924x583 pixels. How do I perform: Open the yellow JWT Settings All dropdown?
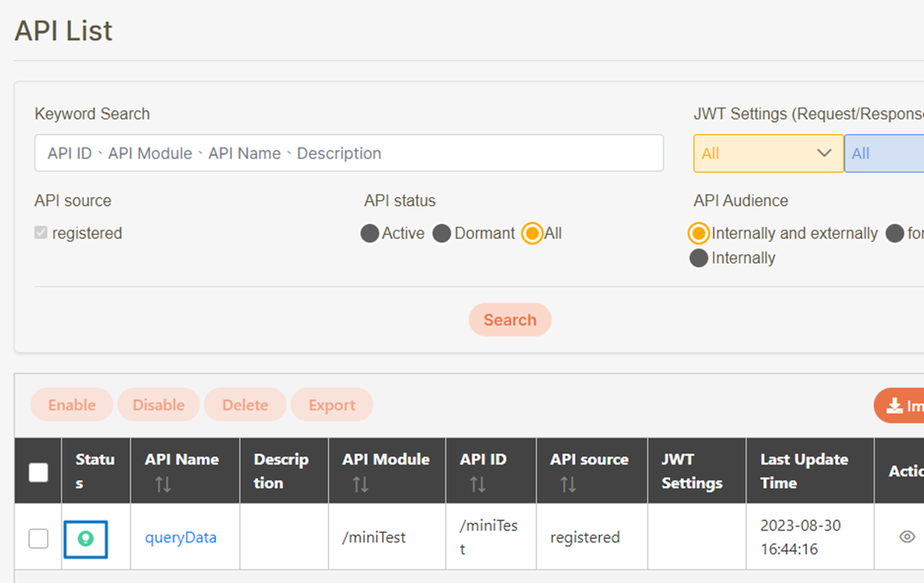point(768,153)
